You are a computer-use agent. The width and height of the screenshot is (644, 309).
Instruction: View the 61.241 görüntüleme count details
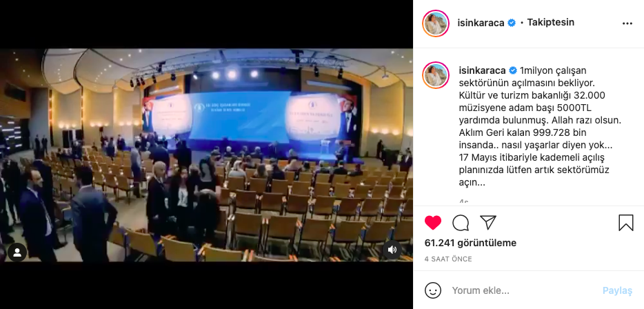point(470,243)
